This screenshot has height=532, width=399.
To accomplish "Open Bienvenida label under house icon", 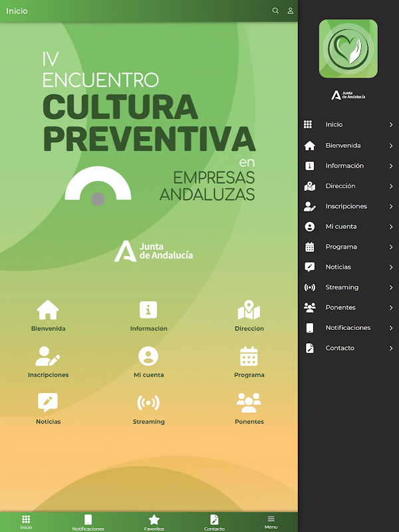I will [48, 329].
